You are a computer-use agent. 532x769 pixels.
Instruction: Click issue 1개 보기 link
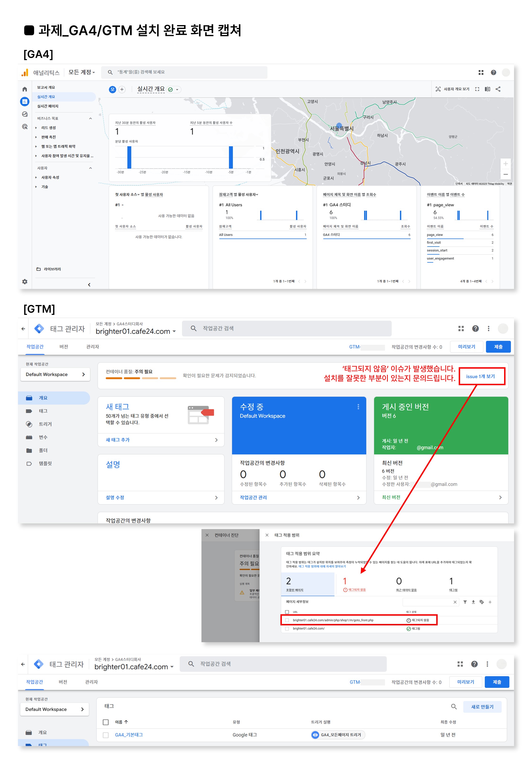click(480, 376)
